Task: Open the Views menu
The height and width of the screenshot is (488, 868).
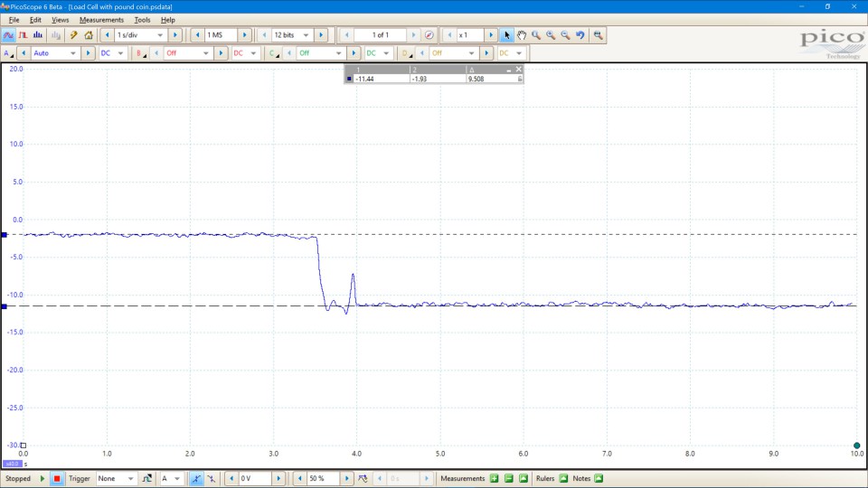Action: coord(60,20)
